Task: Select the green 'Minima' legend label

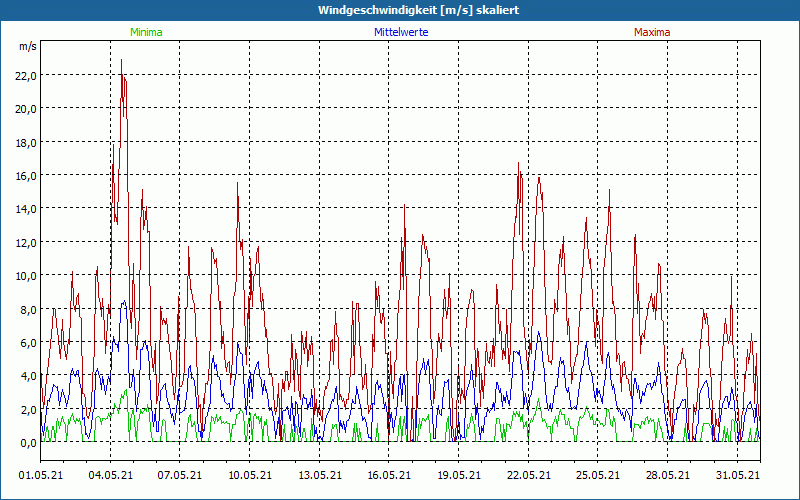Action: click(x=146, y=32)
